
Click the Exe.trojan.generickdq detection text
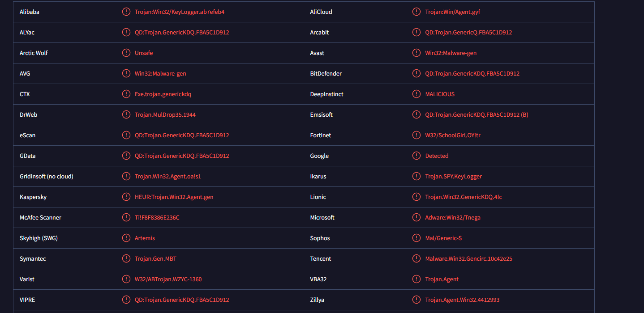[163, 94]
